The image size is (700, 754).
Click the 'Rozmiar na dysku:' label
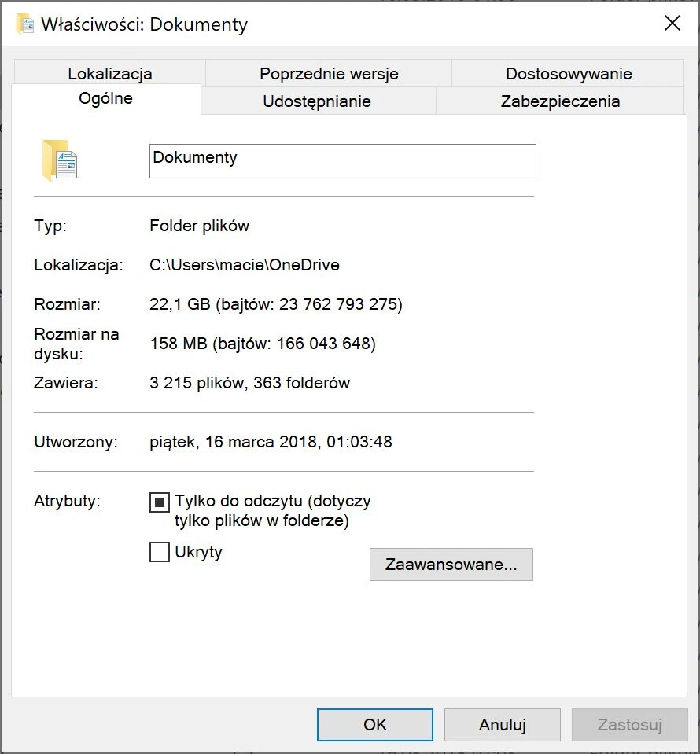(x=76, y=344)
